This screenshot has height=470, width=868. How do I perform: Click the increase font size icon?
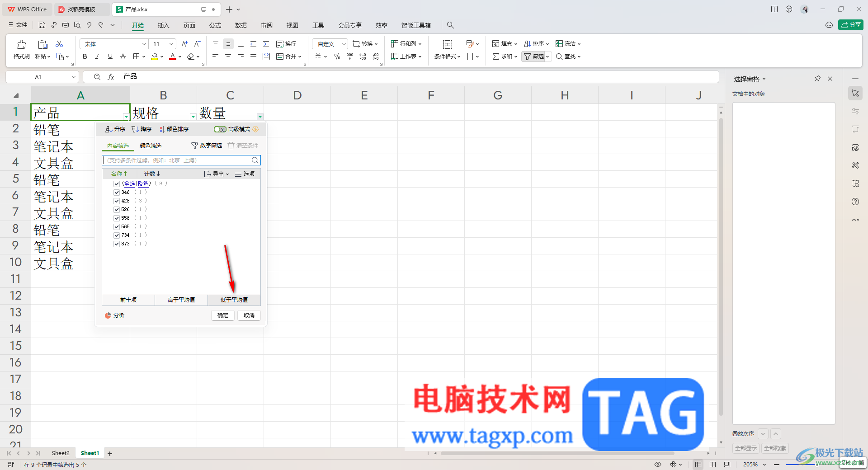pyautogui.click(x=184, y=44)
